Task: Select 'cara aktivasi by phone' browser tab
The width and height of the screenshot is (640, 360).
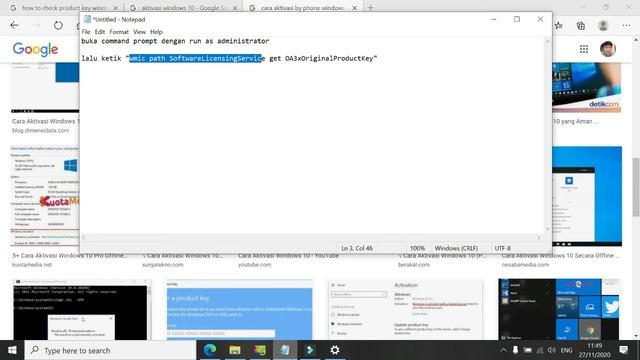Action: (302, 7)
